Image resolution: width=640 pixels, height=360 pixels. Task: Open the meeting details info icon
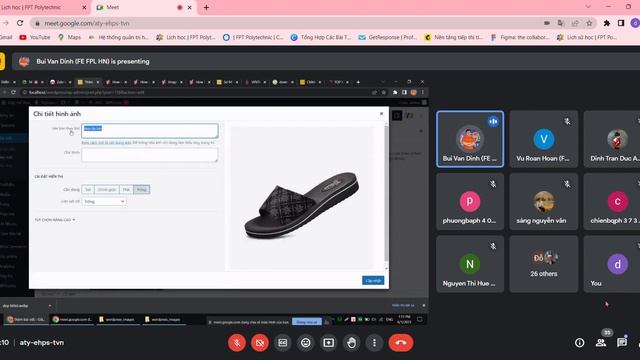579,343
